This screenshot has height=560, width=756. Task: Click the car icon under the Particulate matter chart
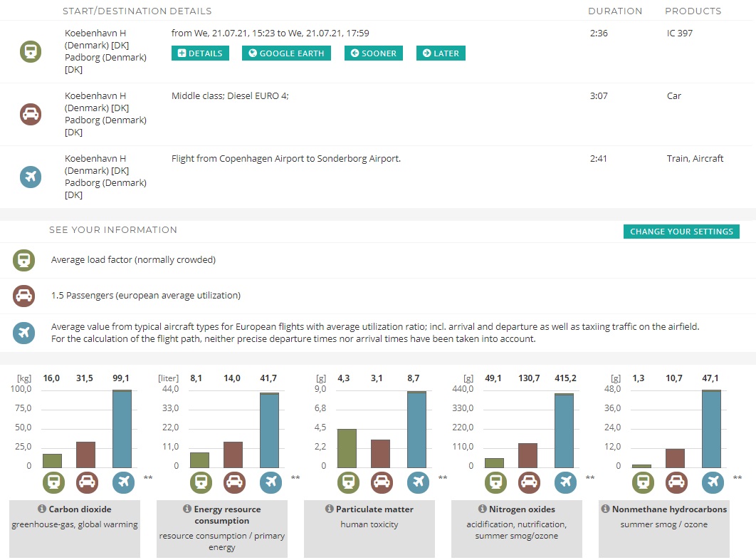coord(382,482)
